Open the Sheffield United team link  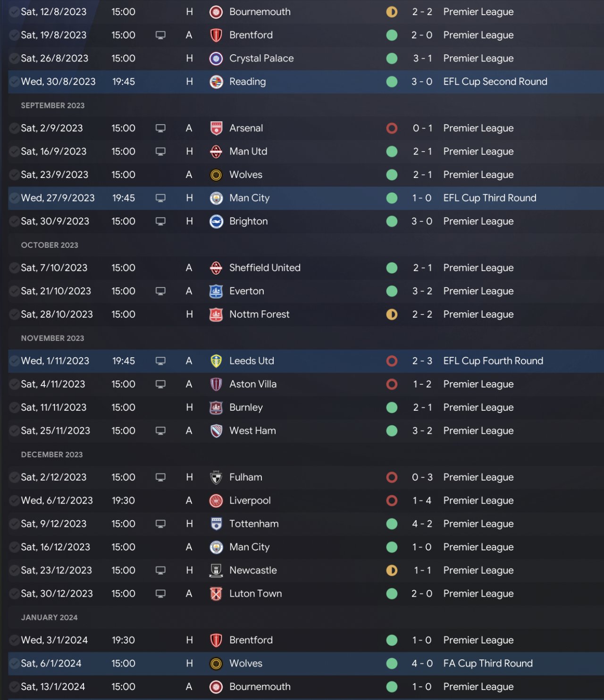click(x=265, y=268)
